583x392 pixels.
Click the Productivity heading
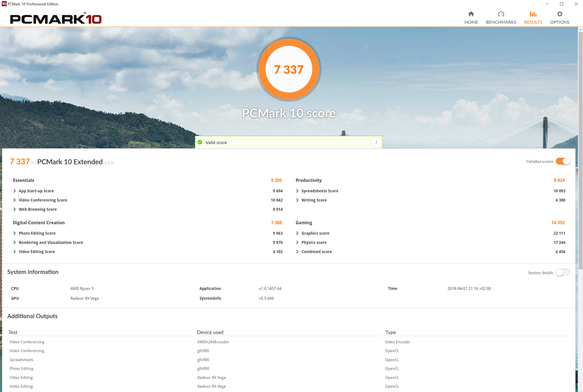309,180
